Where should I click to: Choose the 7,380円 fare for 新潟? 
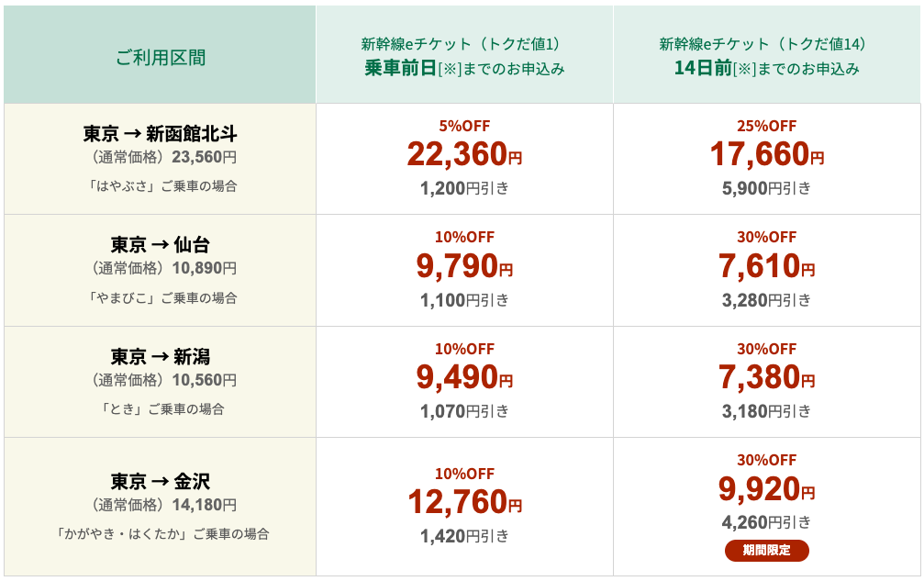point(766,377)
